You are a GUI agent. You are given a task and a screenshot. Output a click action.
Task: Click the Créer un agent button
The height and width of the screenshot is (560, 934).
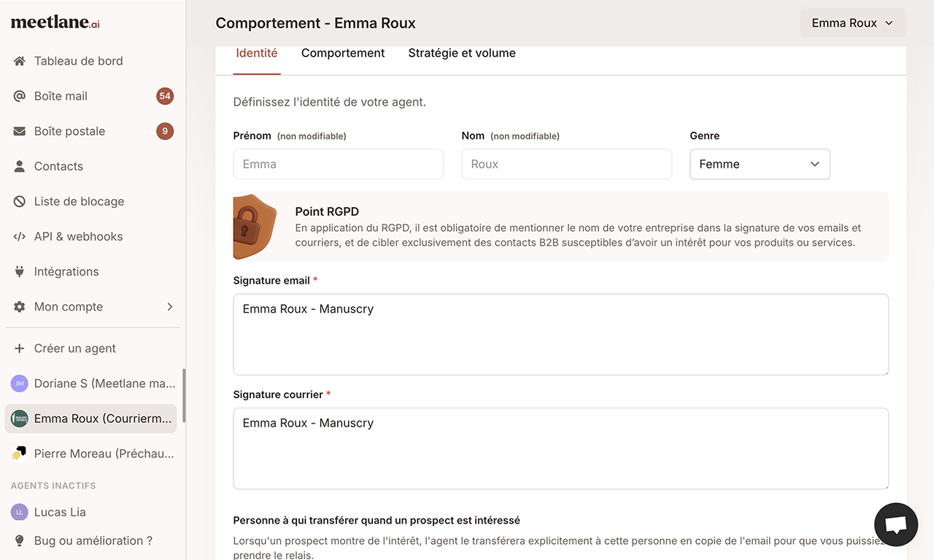(x=74, y=348)
